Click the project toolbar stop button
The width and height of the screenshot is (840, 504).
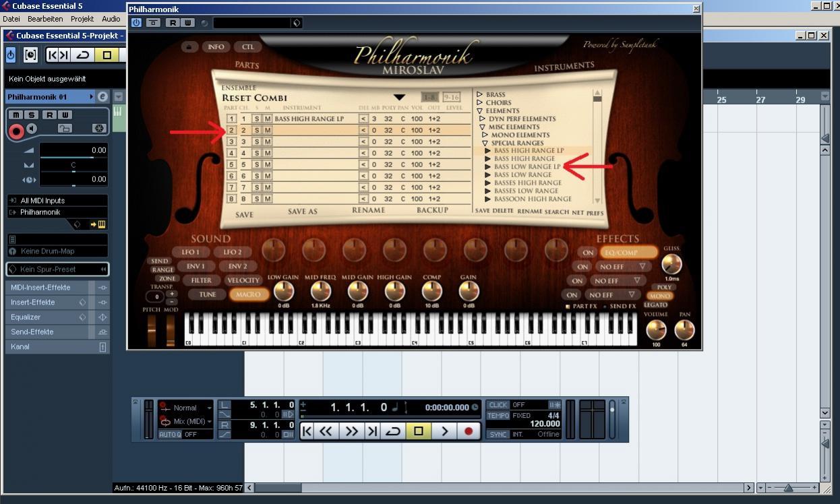107,55
